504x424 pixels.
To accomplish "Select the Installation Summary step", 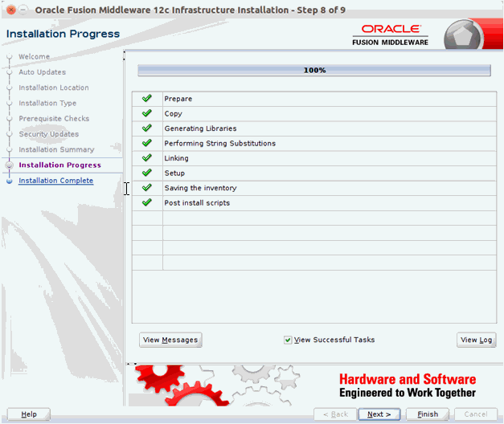I will point(56,149).
